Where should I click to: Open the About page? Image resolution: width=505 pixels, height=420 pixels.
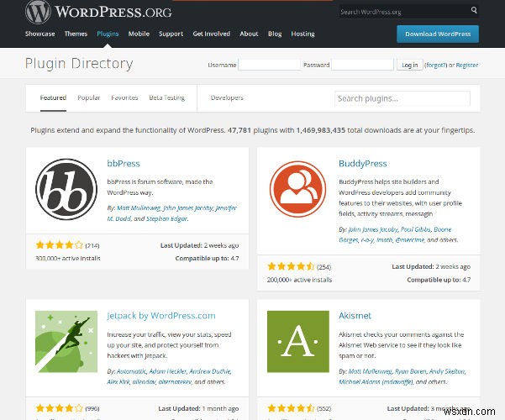click(x=249, y=34)
